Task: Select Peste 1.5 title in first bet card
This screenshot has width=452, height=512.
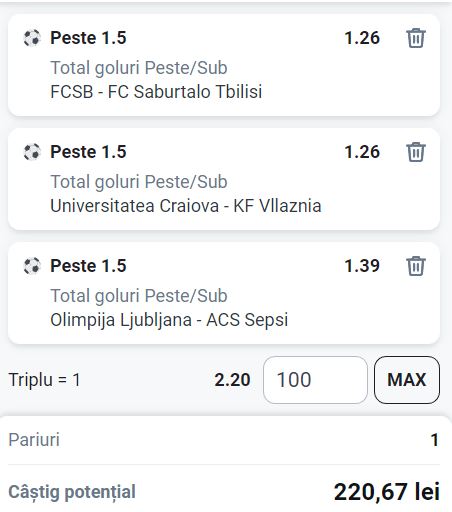Action: click(x=88, y=38)
